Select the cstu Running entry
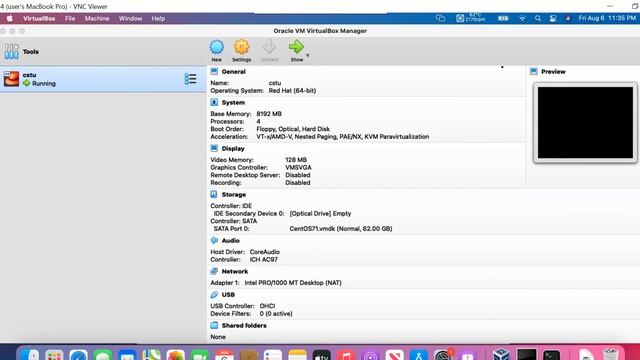Viewport: 640px width, 360px height. tap(103, 79)
